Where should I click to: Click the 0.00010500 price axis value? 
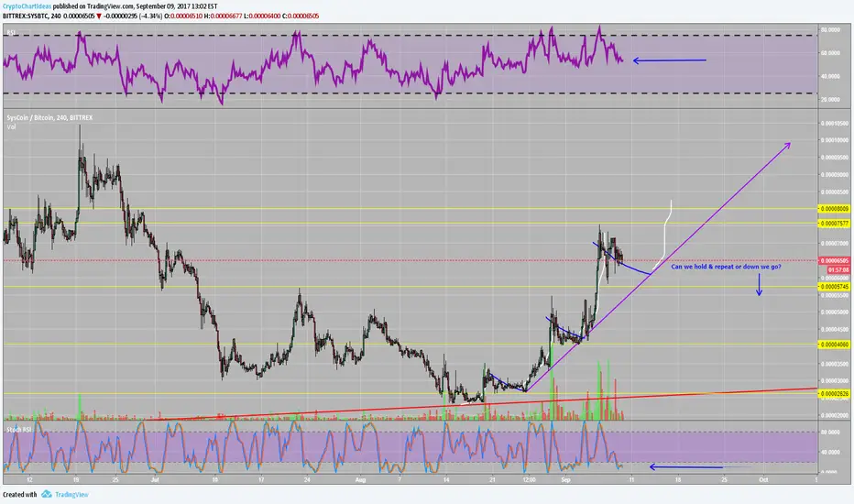click(x=835, y=124)
